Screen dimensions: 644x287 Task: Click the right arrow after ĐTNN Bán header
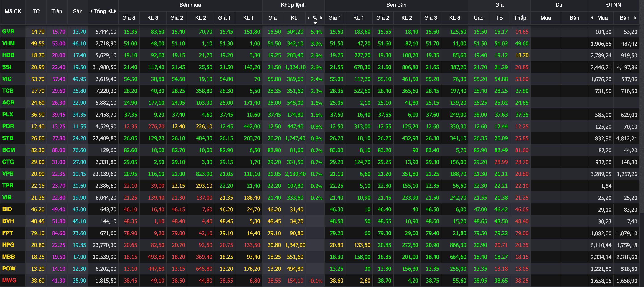(x=635, y=18)
